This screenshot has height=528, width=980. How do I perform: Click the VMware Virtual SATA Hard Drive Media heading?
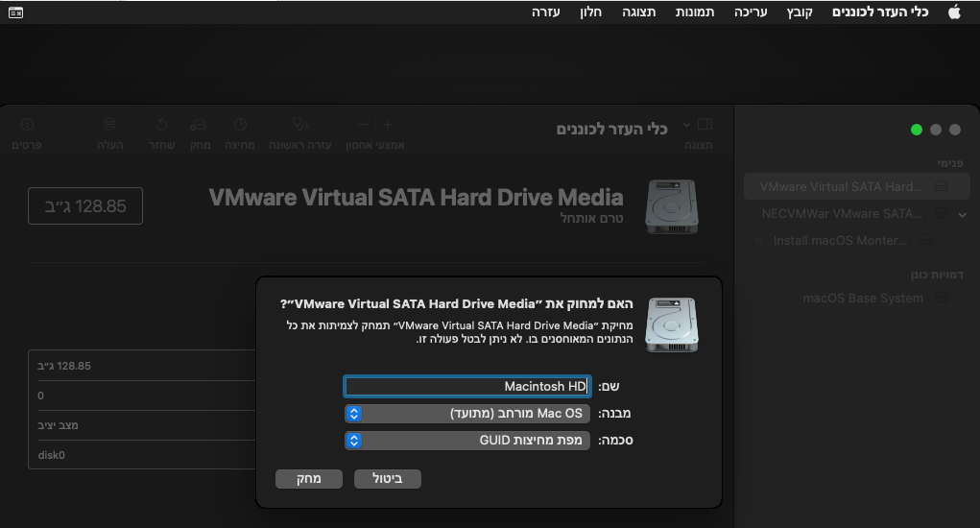click(416, 198)
